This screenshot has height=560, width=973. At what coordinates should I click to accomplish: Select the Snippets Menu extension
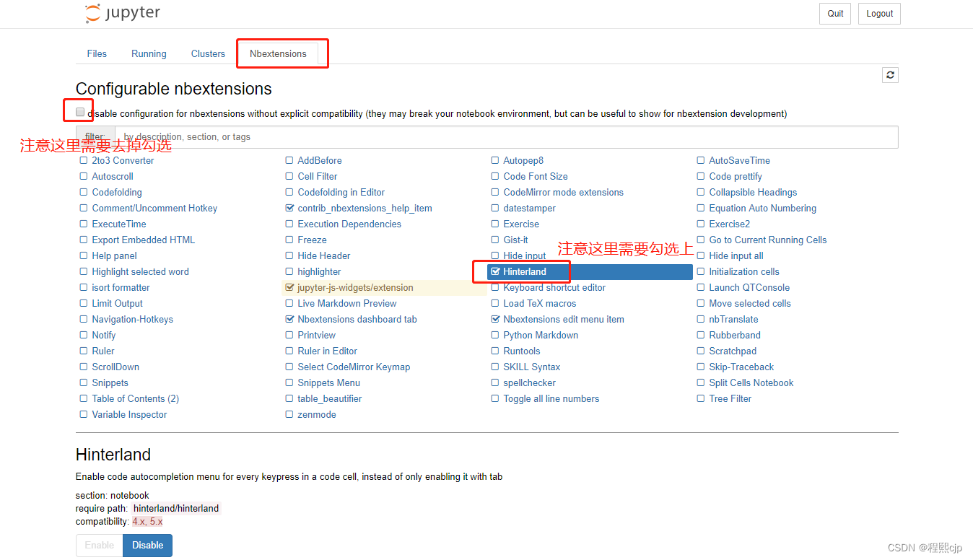tap(328, 382)
